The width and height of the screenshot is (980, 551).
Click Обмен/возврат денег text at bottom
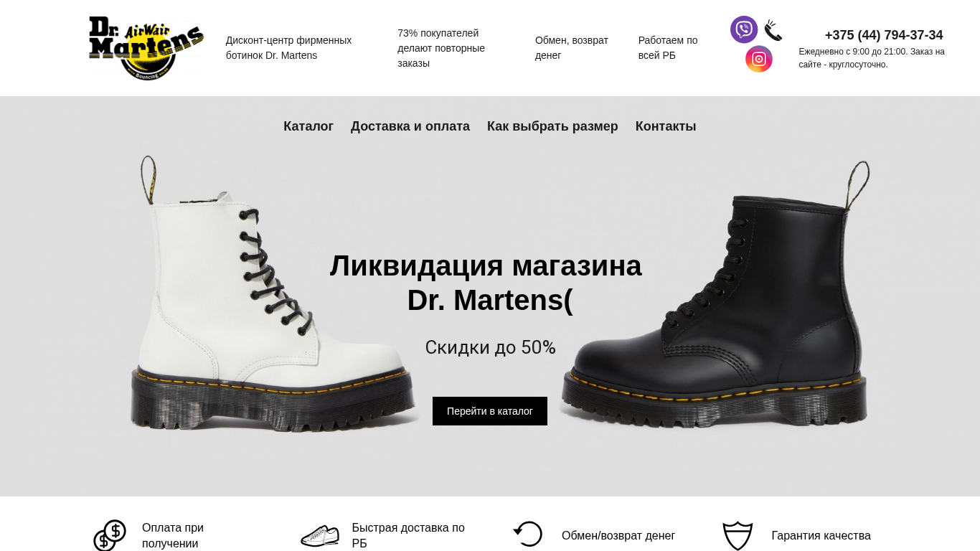618,536
